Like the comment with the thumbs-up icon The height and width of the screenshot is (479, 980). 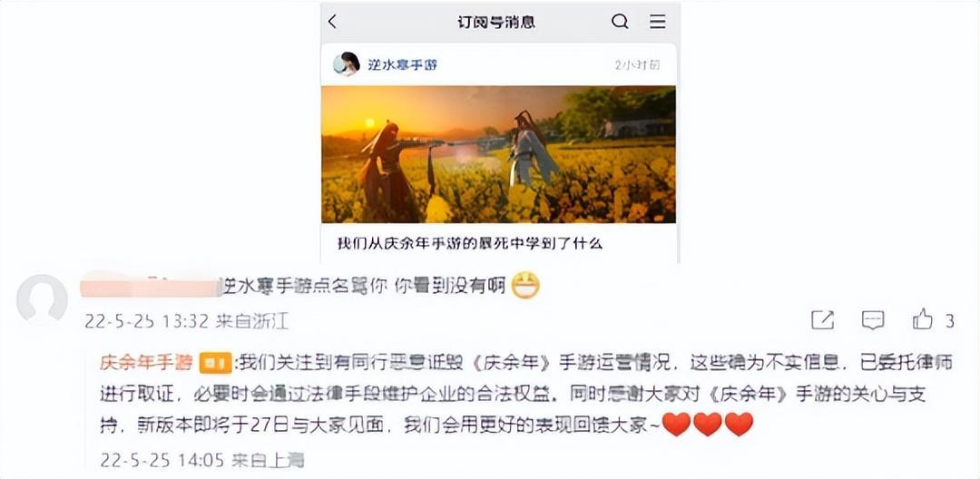tap(923, 320)
